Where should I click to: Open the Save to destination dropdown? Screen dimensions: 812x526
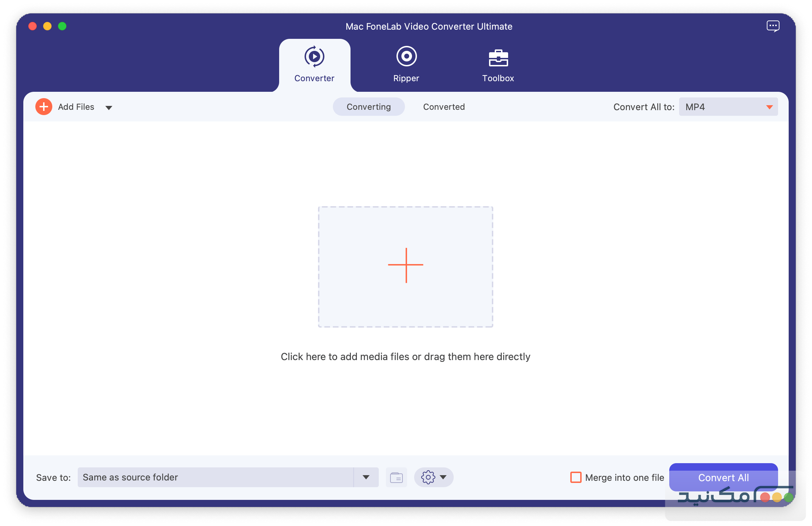tap(366, 477)
